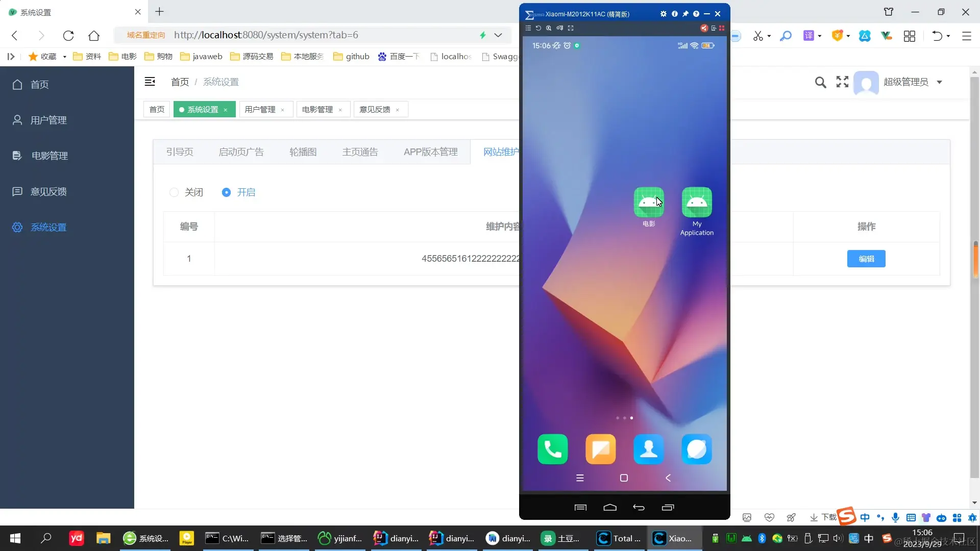980x551 pixels.
Task: Switch to the APP版本管理 tab
Action: coord(430,152)
